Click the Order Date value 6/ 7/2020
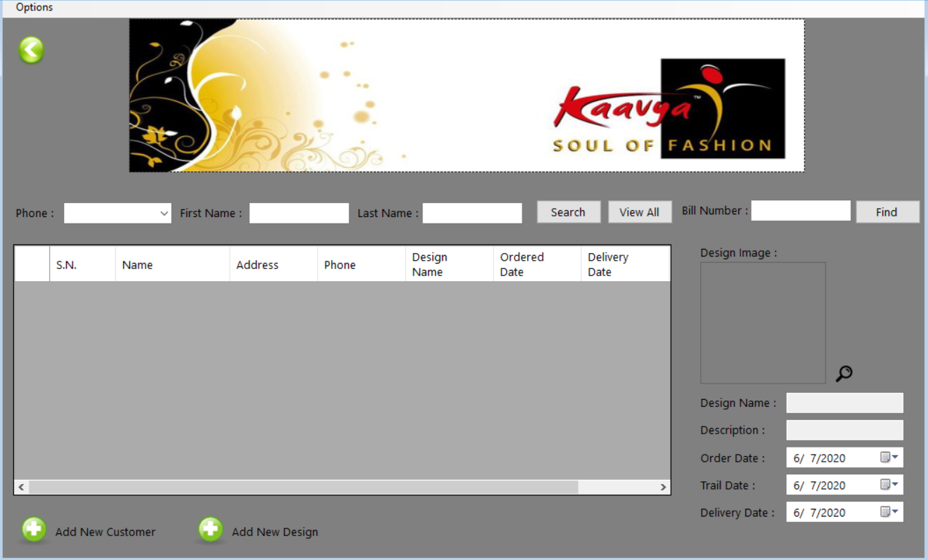 tap(819, 458)
